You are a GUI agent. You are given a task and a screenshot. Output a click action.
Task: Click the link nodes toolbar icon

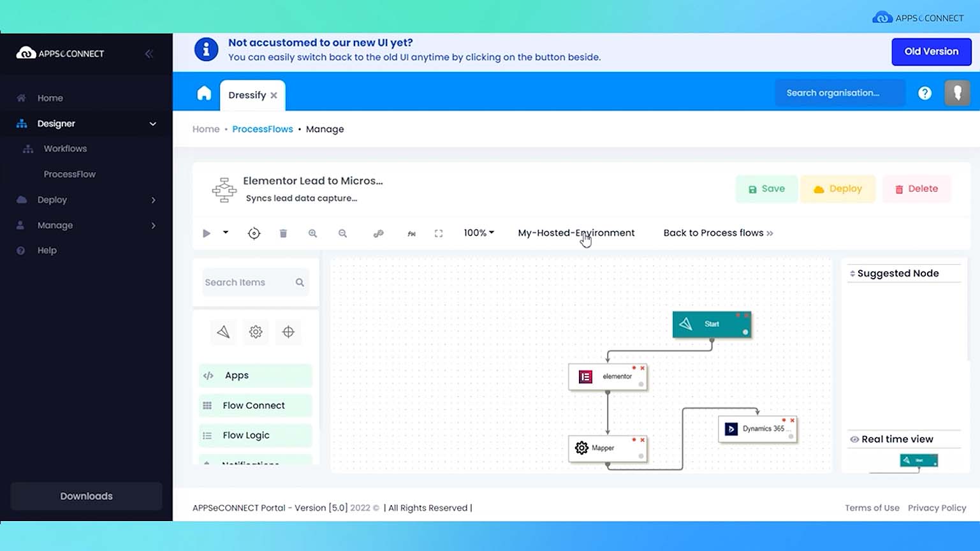pos(378,233)
